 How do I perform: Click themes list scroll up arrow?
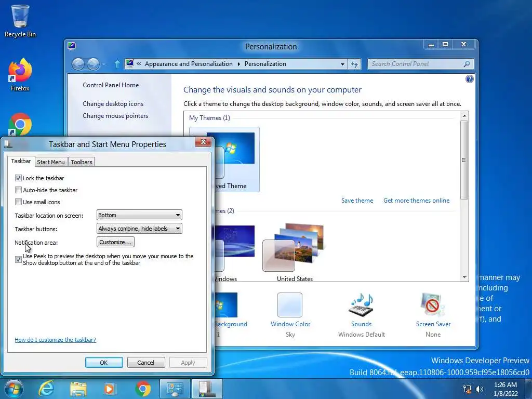pyautogui.click(x=464, y=116)
